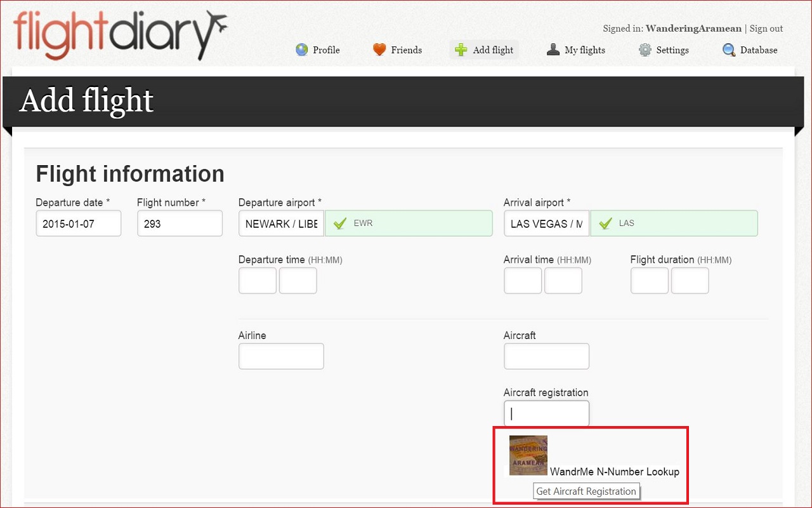
Task: Click the My flights person icon
Action: coord(553,50)
